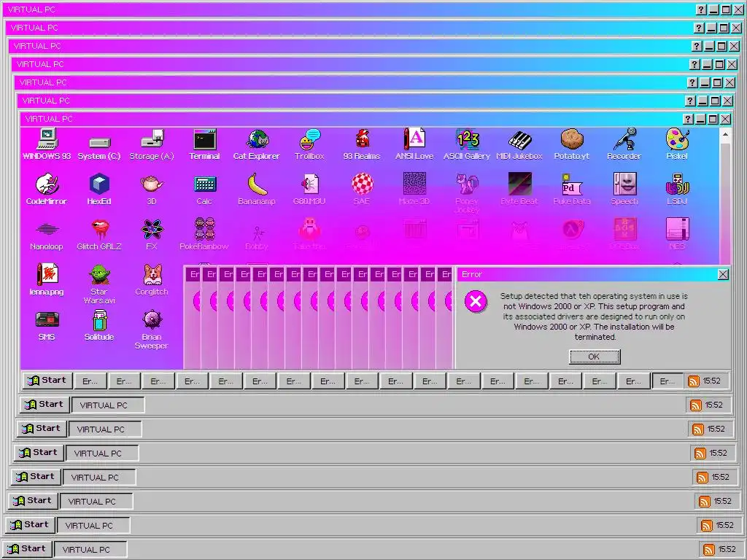747x560 pixels.
Task: Launch the Poney Jockey icon
Action: tap(467, 192)
